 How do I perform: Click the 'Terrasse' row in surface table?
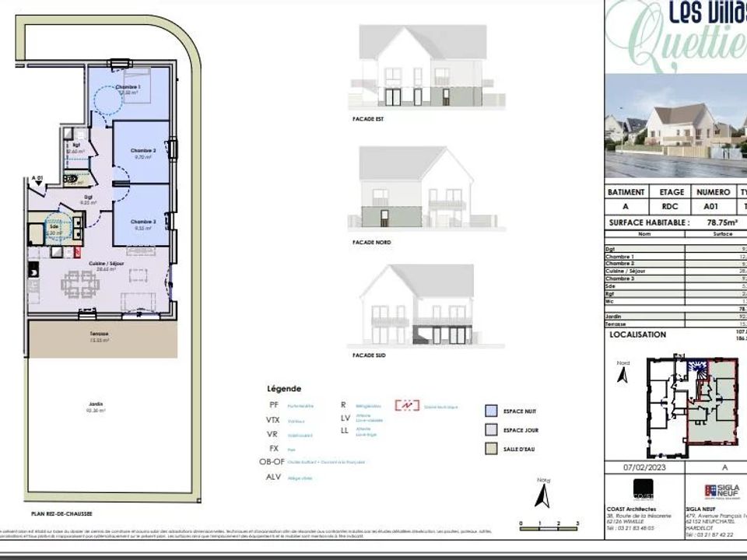pos(676,324)
